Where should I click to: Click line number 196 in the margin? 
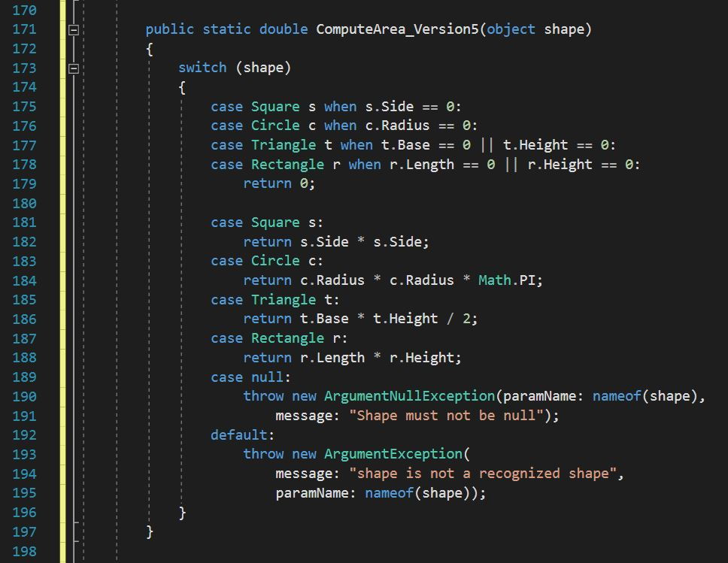point(24,513)
